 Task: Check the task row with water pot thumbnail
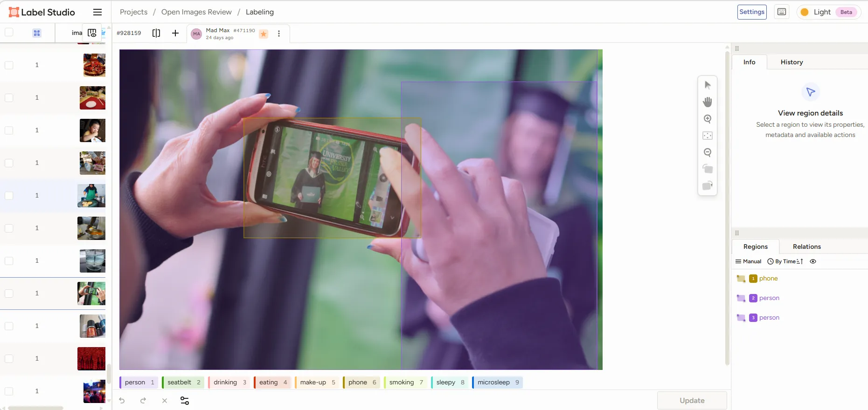(x=9, y=261)
